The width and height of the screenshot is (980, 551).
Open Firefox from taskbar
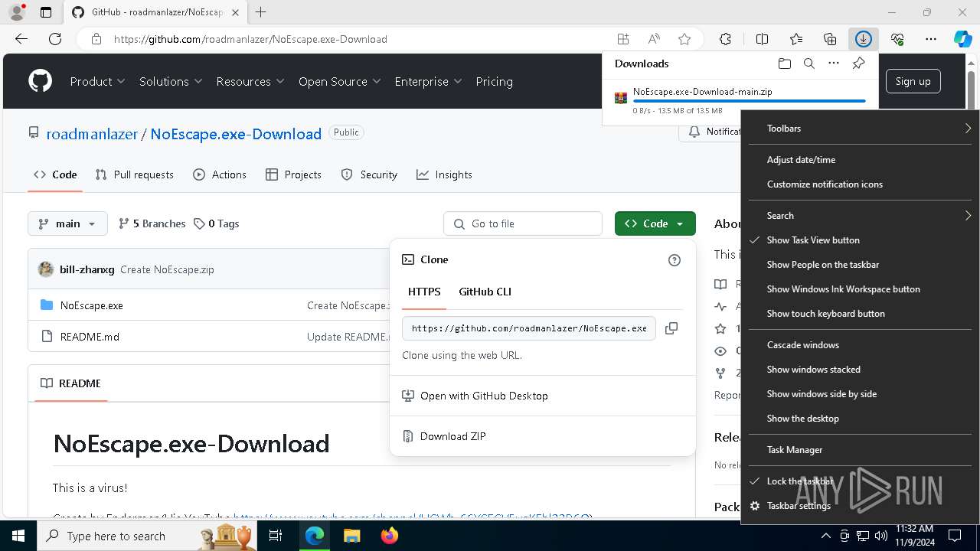(x=389, y=536)
